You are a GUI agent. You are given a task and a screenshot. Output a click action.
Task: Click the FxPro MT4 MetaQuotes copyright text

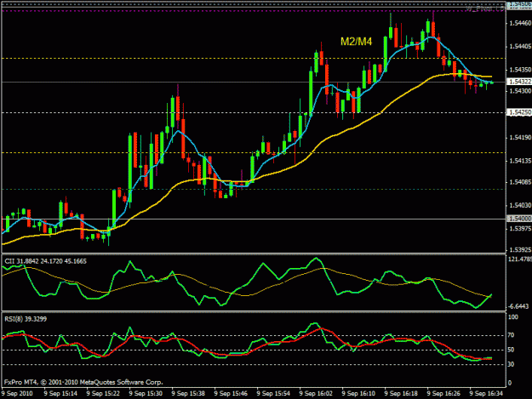[x=83, y=382]
